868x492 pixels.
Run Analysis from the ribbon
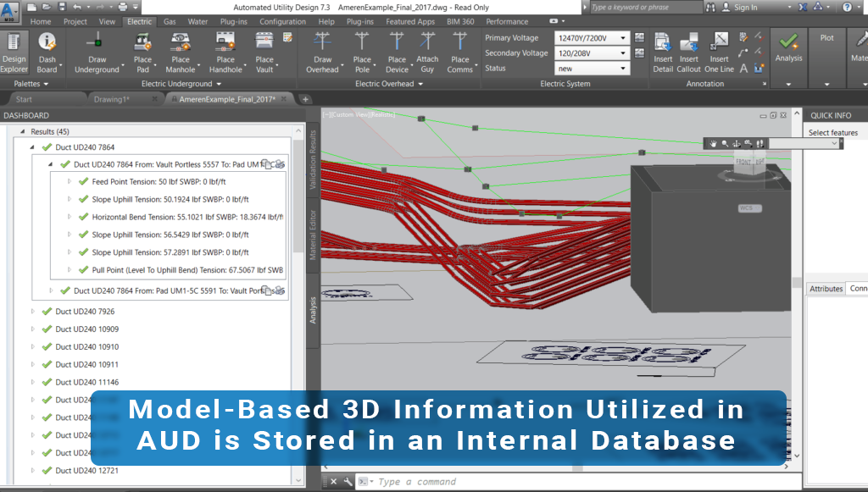tap(788, 48)
